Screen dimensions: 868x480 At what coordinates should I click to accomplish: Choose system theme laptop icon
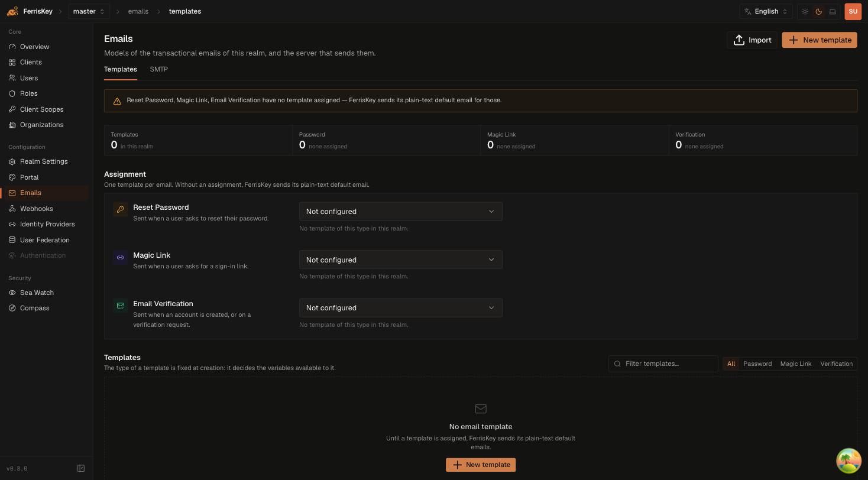pyautogui.click(x=833, y=11)
